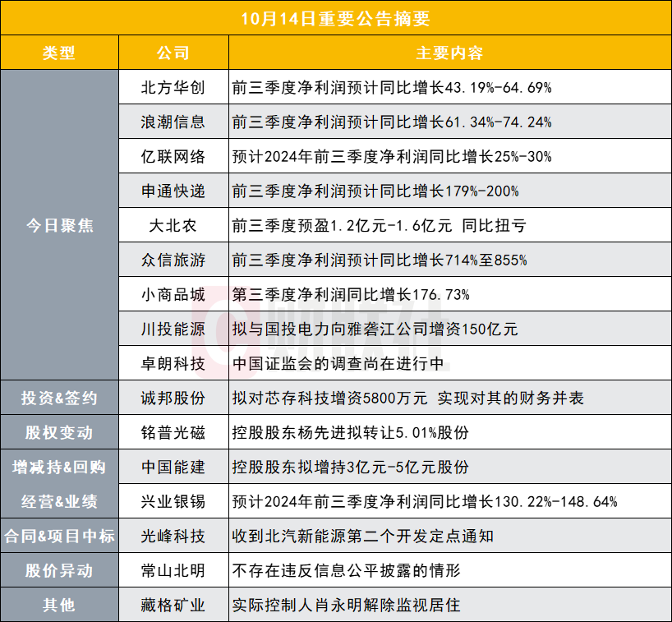Click text 实际控制人肖永明解除监视居住
672x622 pixels.
347,605
